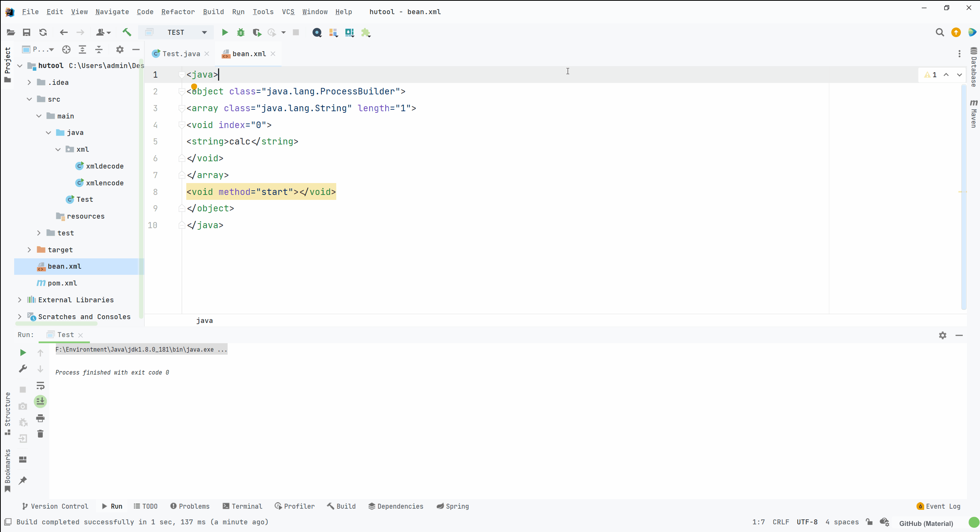The height and width of the screenshot is (532, 980).
Task: Open the Problems tool window tab
Action: click(190, 506)
